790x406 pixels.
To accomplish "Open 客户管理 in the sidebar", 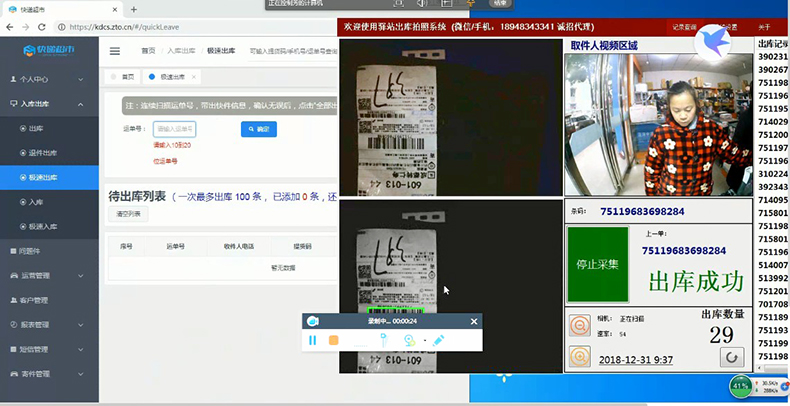I will (x=49, y=300).
